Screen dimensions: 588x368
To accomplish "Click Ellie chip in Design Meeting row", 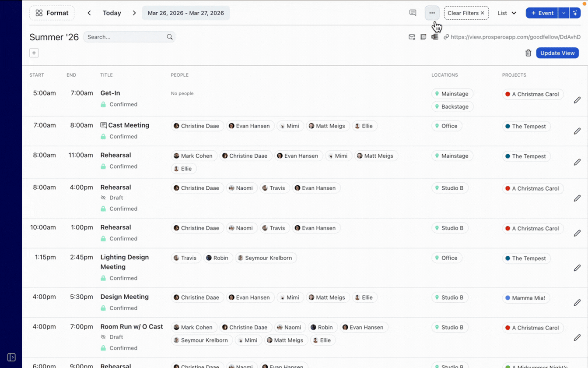I will click(364, 297).
